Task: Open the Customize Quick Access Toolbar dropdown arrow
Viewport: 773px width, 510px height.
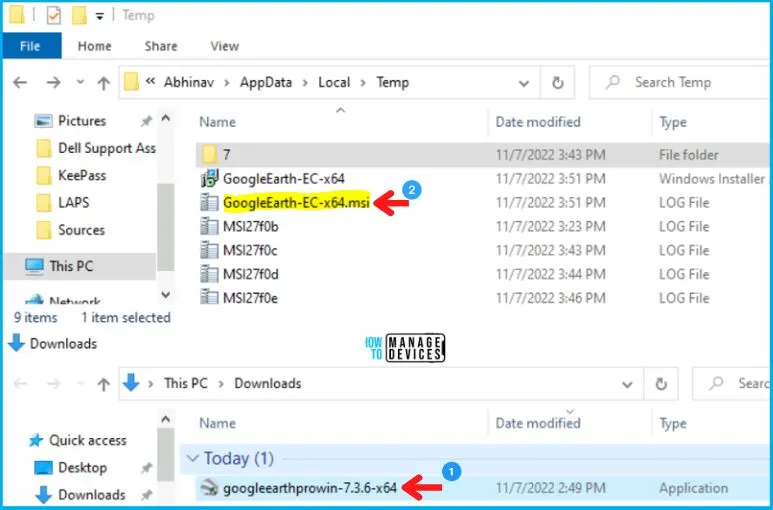Action: point(100,17)
